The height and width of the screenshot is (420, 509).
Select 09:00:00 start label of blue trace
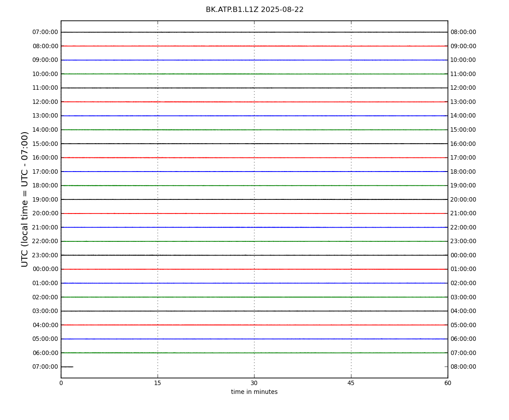46,60
